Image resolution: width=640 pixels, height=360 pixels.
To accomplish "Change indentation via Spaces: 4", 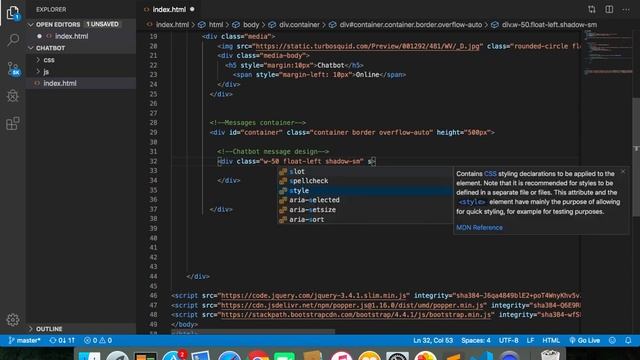I will tap(476, 340).
